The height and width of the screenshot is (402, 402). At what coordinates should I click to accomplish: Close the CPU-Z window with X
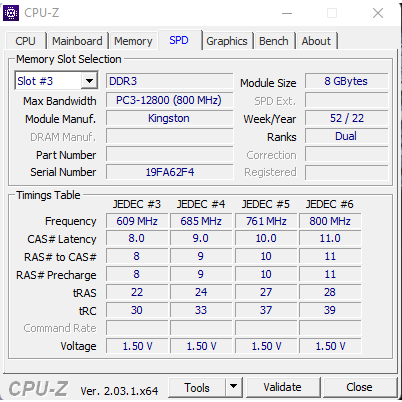378,13
